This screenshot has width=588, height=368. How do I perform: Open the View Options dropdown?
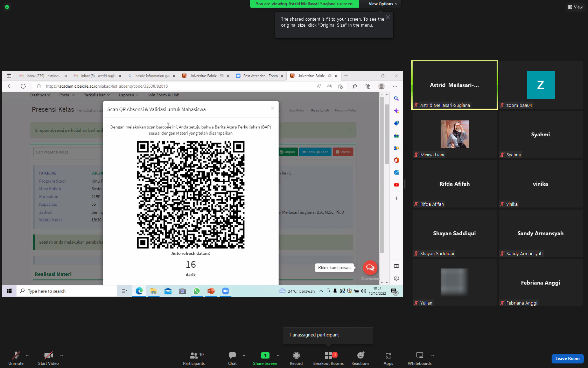[383, 4]
